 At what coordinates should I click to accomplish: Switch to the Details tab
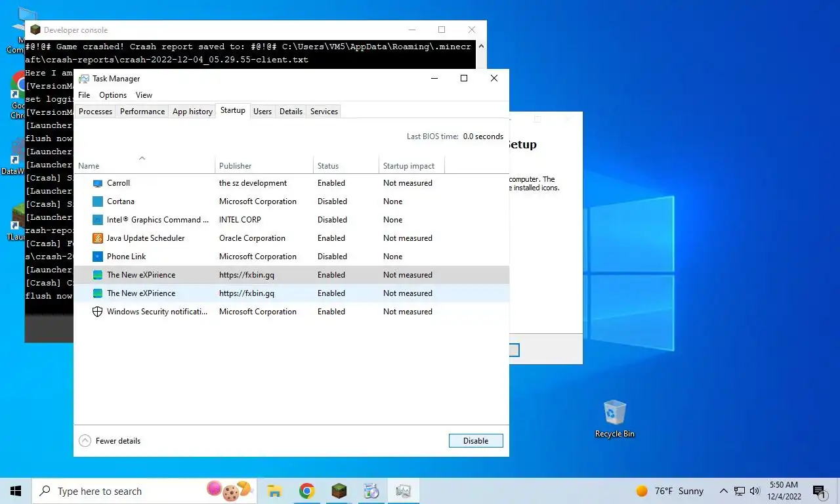point(291,112)
